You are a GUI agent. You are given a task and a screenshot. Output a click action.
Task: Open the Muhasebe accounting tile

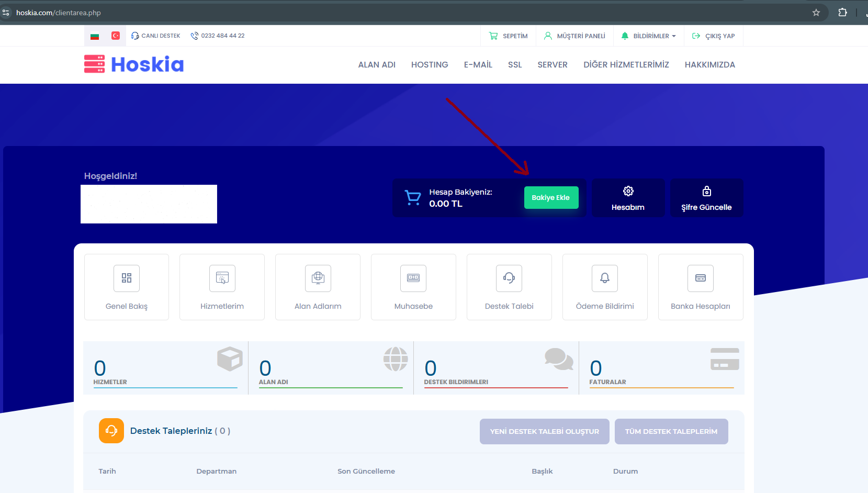click(x=413, y=287)
